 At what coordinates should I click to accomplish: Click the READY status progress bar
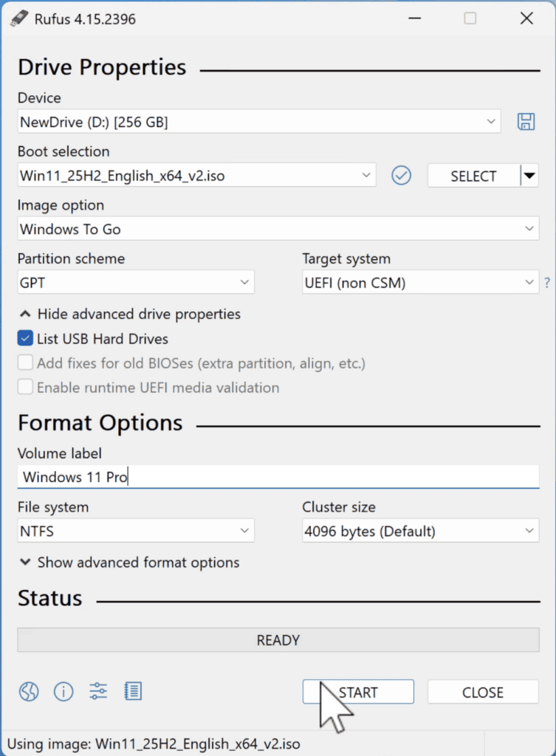[x=278, y=640]
